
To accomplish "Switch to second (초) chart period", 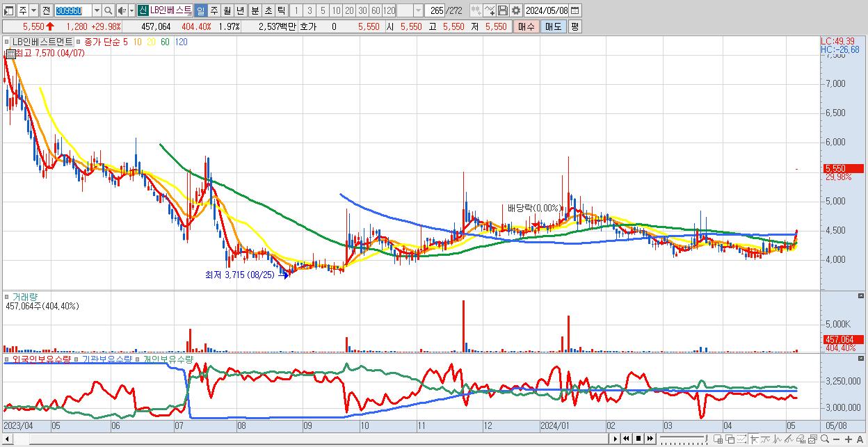I will [268, 10].
